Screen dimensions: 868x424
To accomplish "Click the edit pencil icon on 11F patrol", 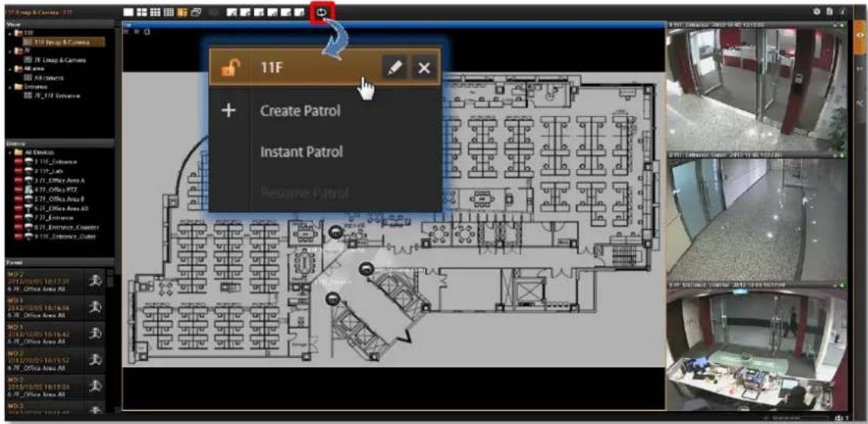I will click(395, 68).
